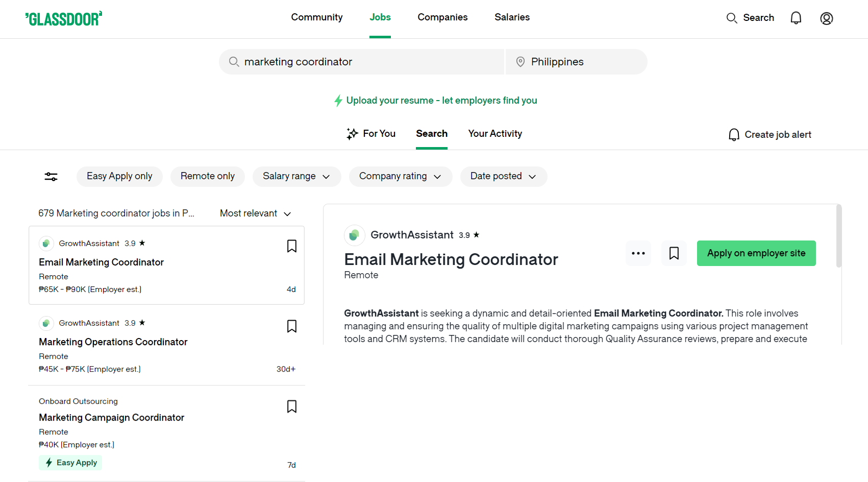Click the lightning bolt resume upload icon

click(338, 101)
